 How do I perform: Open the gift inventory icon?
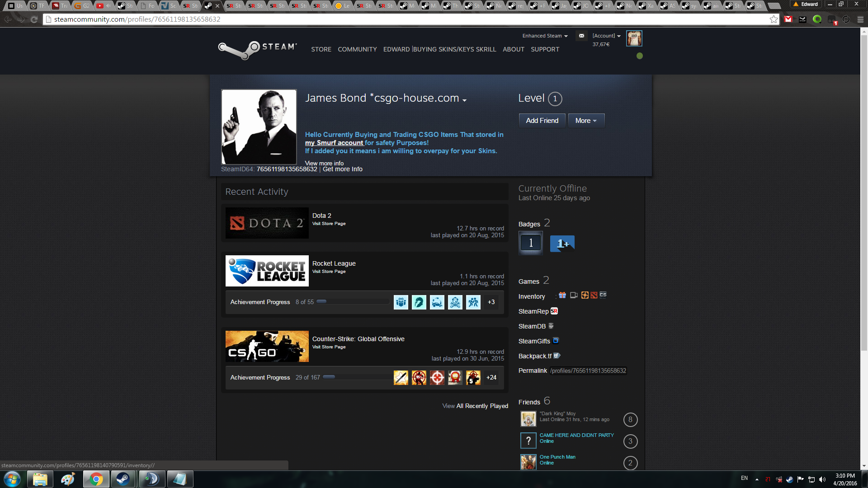[x=562, y=295]
